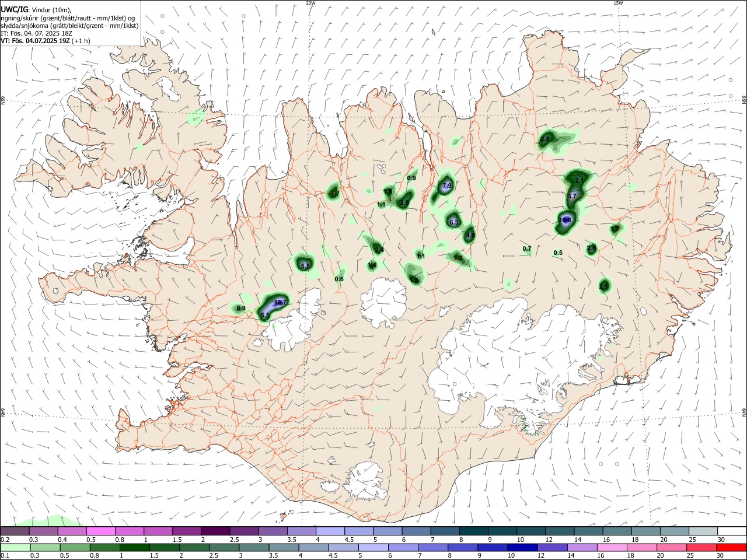Click the 20W longitude label at the top edge

click(x=310, y=3)
